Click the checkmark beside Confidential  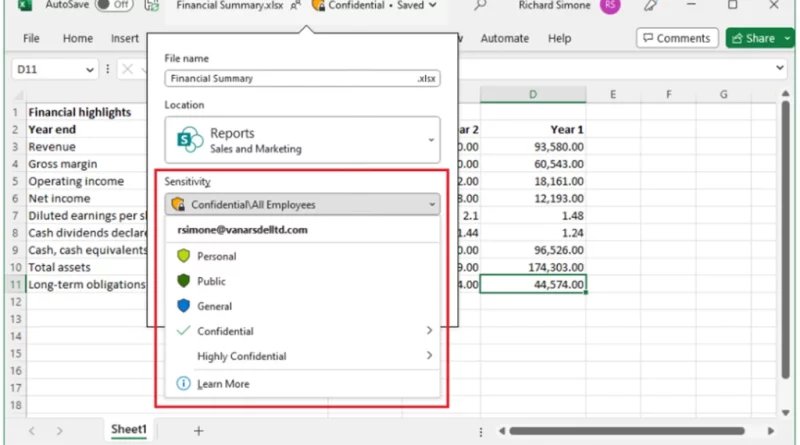pyautogui.click(x=183, y=331)
